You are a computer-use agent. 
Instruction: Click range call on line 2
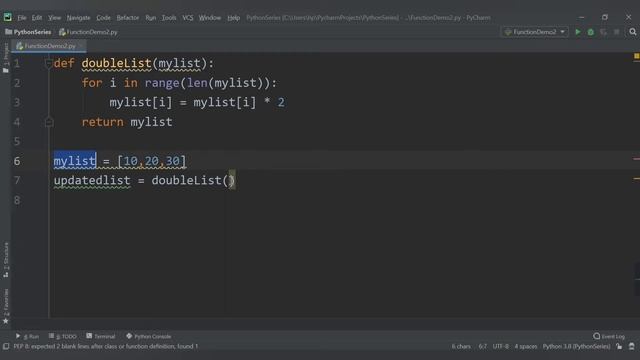162,83
